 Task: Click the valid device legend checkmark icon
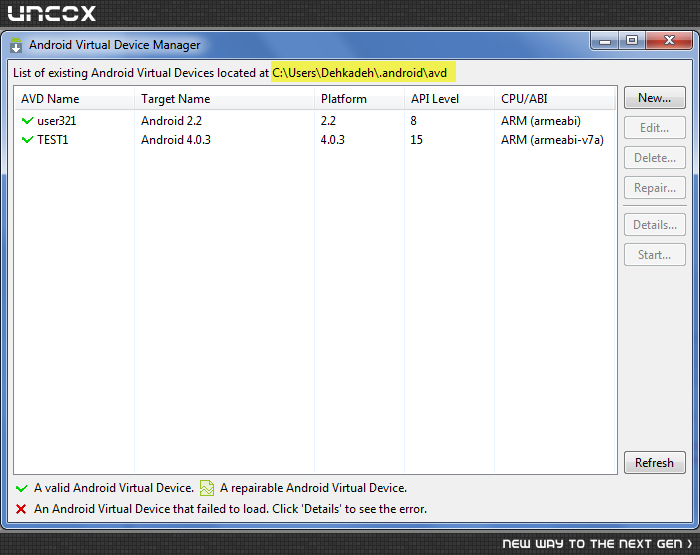click(21, 488)
